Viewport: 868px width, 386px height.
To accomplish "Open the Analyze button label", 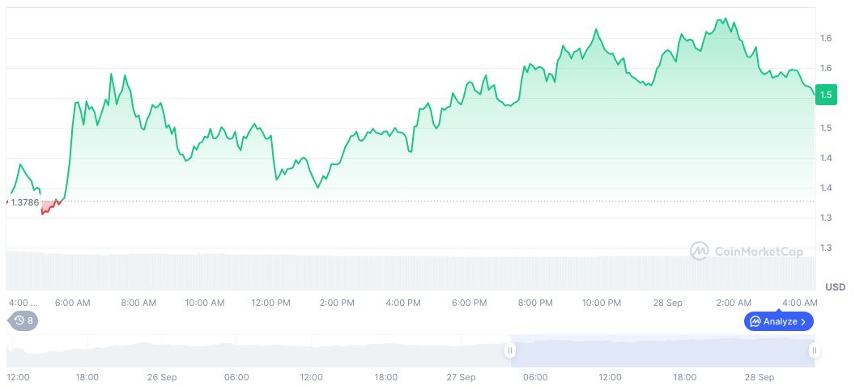I will pos(780,321).
